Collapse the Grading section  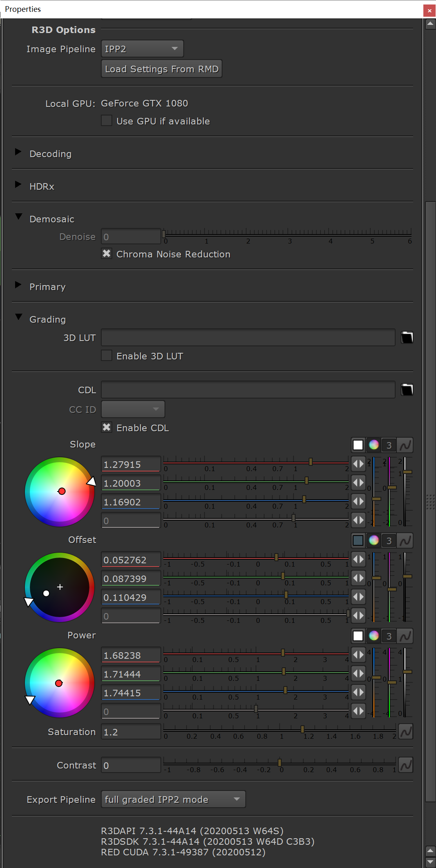click(18, 317)
